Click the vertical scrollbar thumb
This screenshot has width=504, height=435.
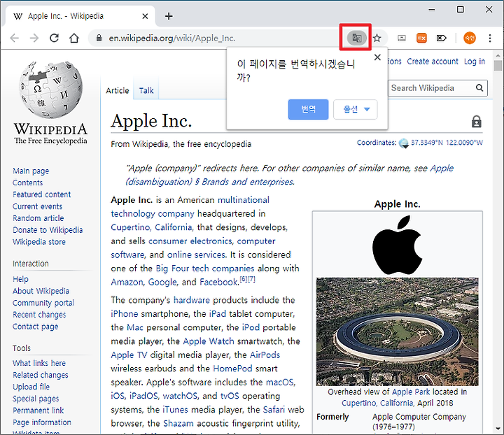(x=498, y=66)
